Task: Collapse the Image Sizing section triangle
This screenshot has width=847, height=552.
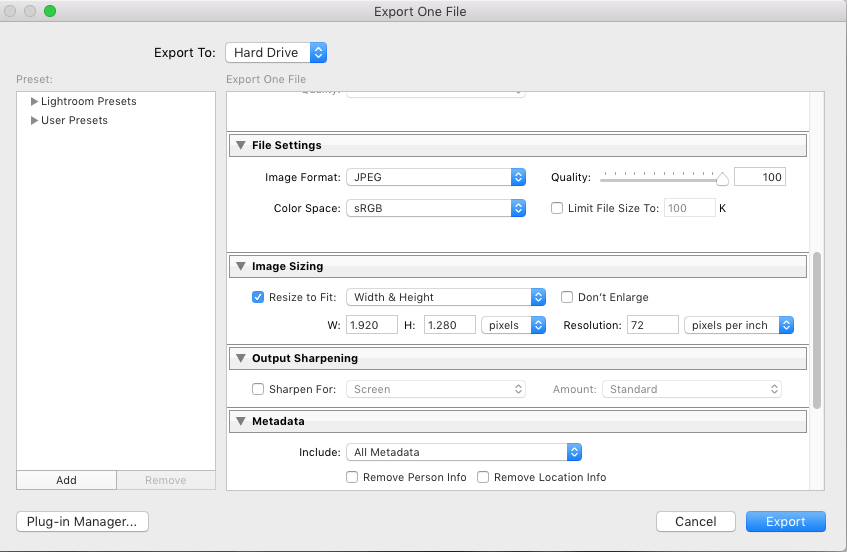Action: [241, 266]
